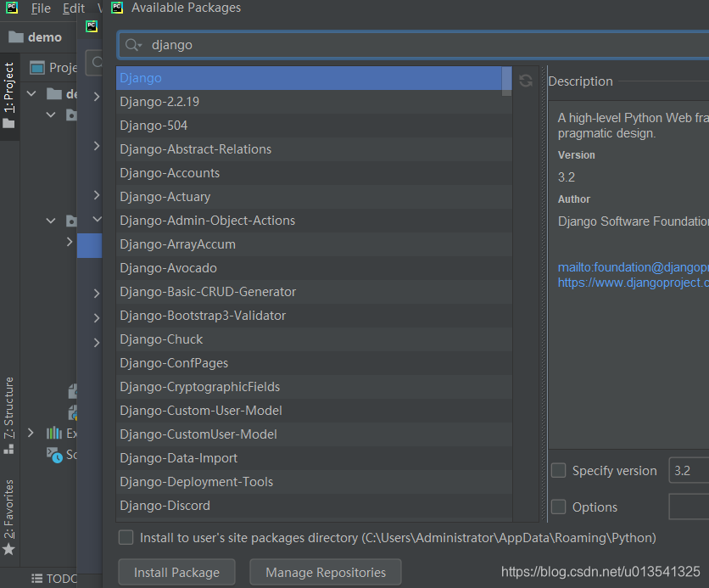This screenshot has height=588, width=709.
Task: Click the Scratches and Consoles icon
Action: 55,455
